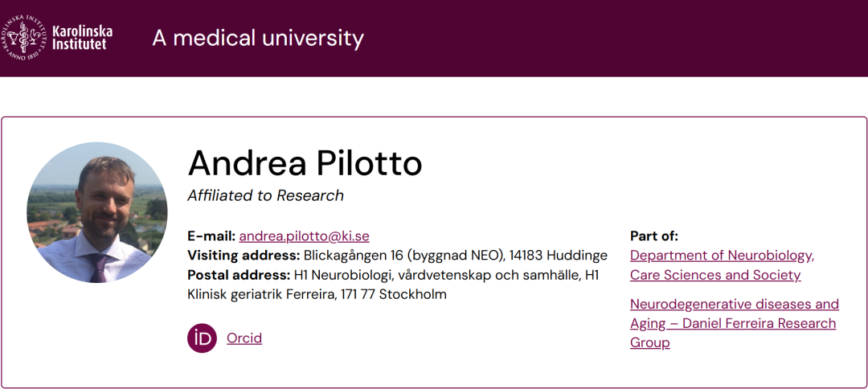Open Neurodegenerative diseases and Aging research group link
This screenshot has height=389, width=868.
(x=734, y=323)
